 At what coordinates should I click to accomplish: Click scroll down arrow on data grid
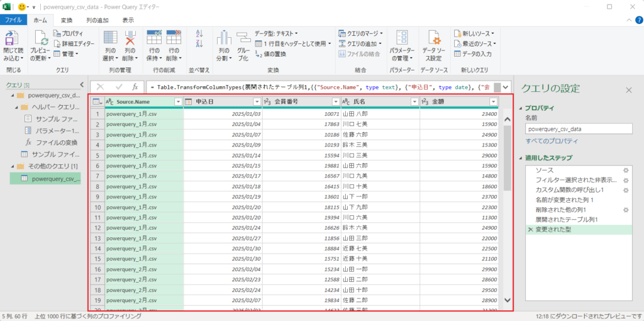tap(508, 300)
